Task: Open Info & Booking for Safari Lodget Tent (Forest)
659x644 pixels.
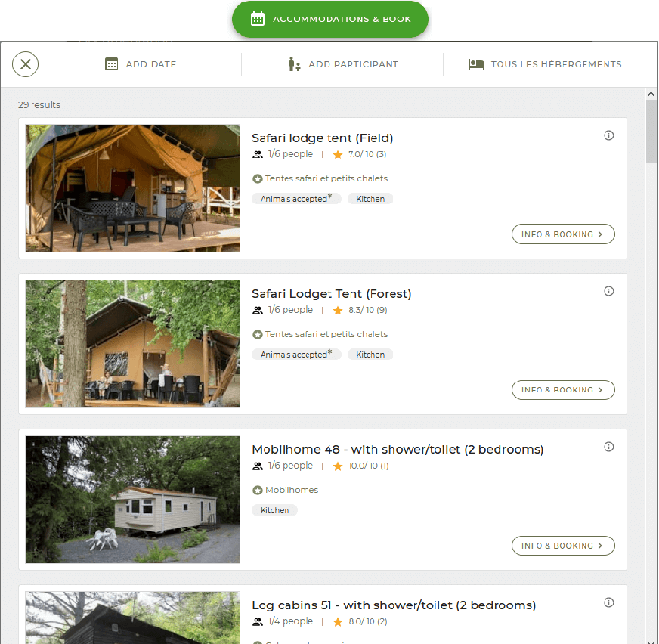Action: point(563,390)
